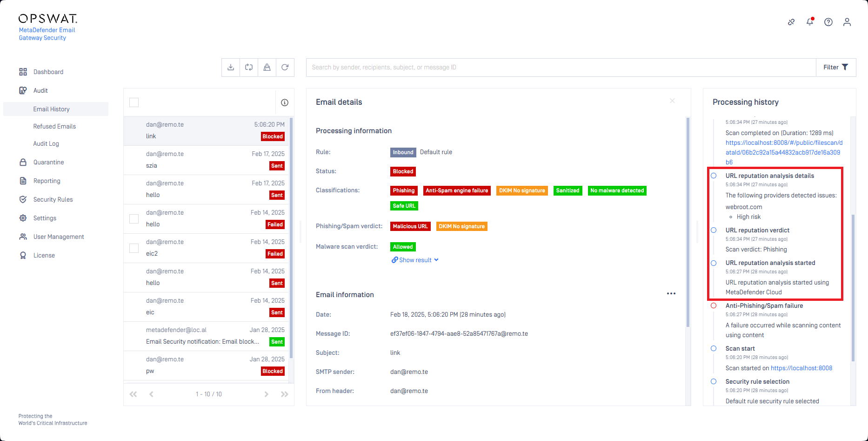Click the Phishing classification tag

point(404,190)
